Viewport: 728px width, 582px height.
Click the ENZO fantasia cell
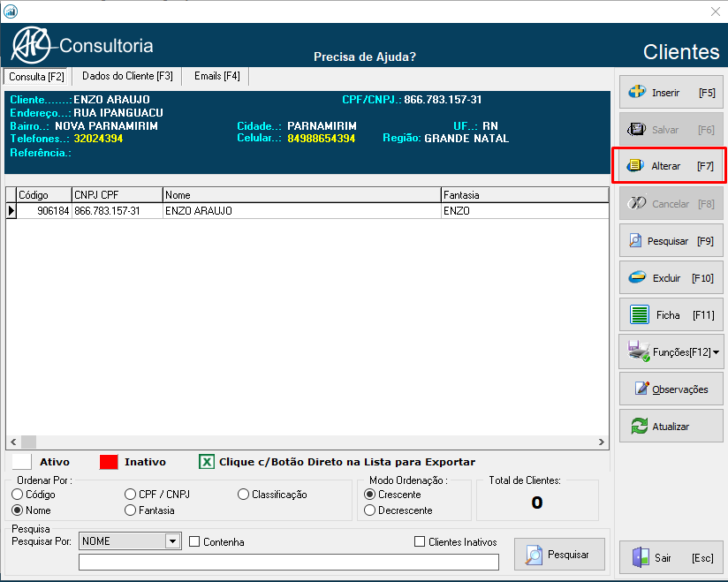(525, 211)
